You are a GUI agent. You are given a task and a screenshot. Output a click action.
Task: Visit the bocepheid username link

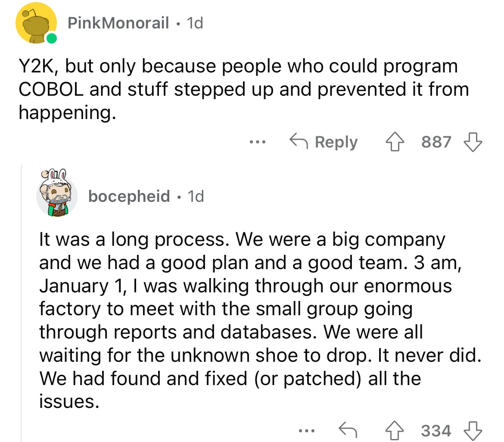[129, 197]
